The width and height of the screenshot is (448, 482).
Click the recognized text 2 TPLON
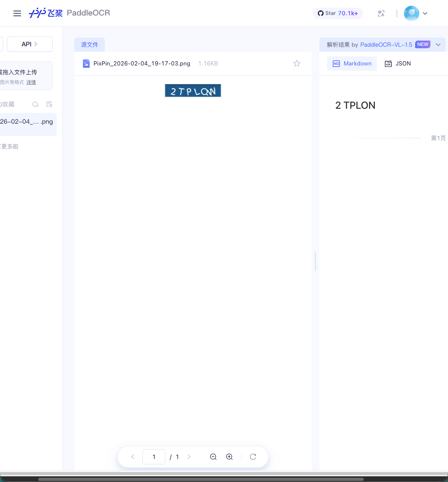tap(355, 105)
